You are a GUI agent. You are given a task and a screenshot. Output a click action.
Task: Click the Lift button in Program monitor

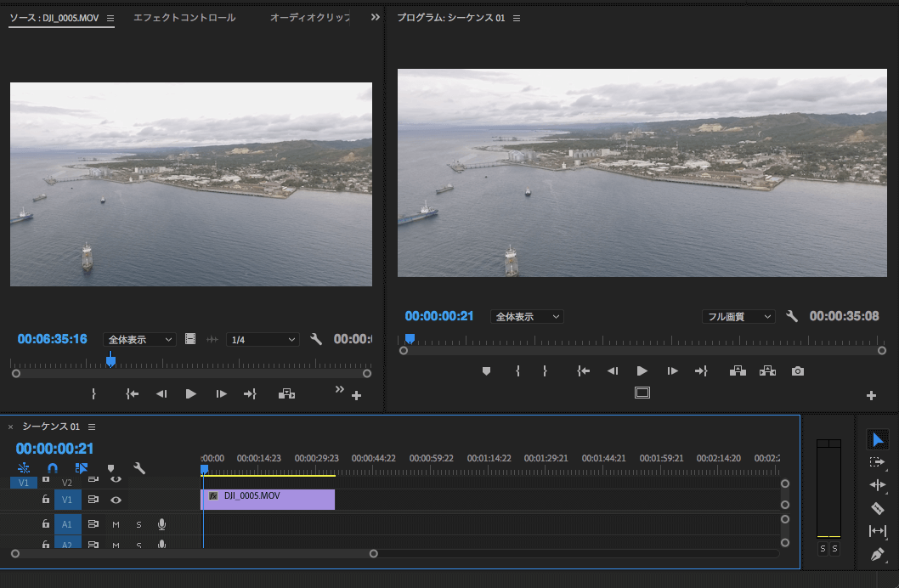tap(738, 371)
